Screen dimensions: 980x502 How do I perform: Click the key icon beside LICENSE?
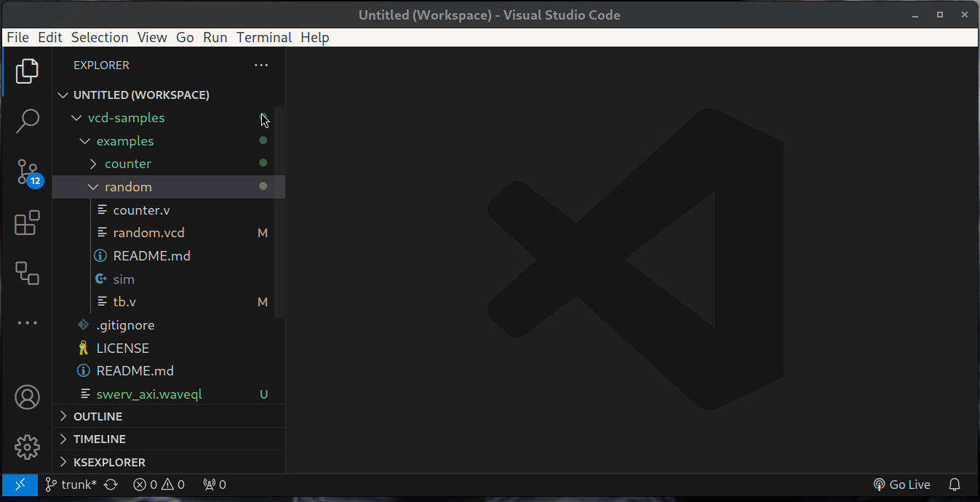pos(84,348)
